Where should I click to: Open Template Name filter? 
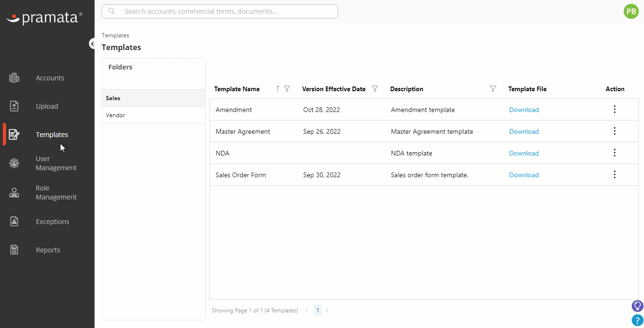point(287,89)
